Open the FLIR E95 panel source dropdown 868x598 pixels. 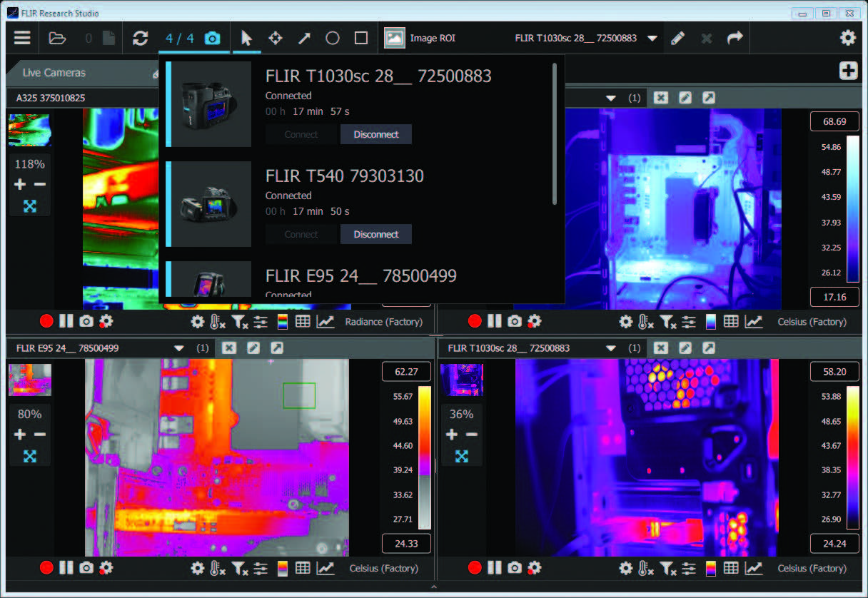point(178,348)
